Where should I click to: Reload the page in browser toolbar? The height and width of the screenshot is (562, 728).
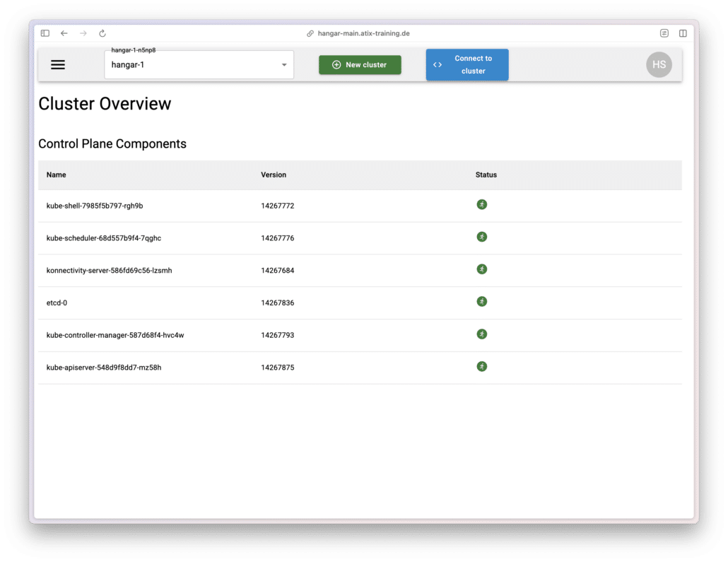click(x=102, y=33)
